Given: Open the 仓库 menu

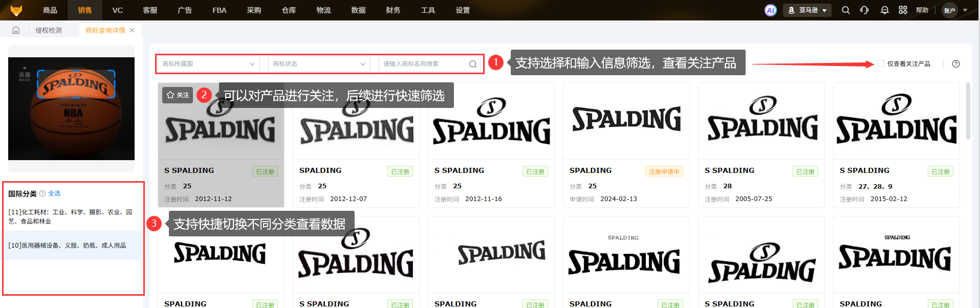Looking at the screenshot, I should tap(289, 10).
